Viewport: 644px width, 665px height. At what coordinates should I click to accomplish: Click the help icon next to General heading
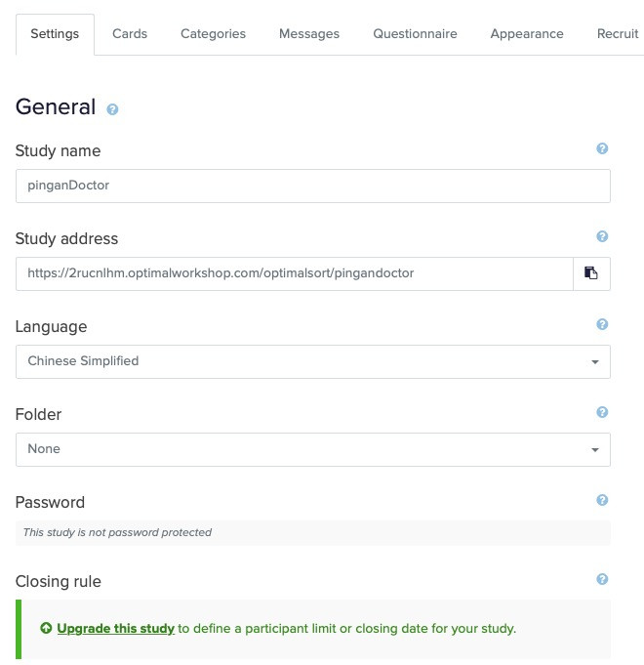[112, 109]
